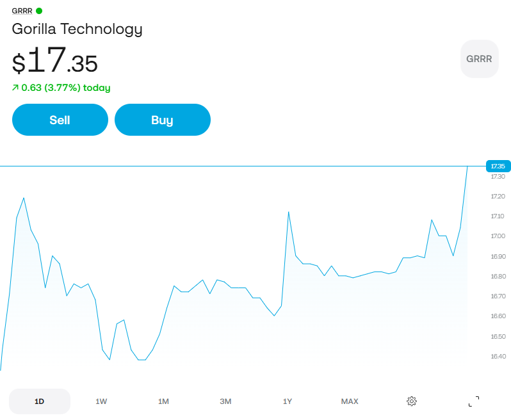Show MAX price history

[x=350, y=401]
